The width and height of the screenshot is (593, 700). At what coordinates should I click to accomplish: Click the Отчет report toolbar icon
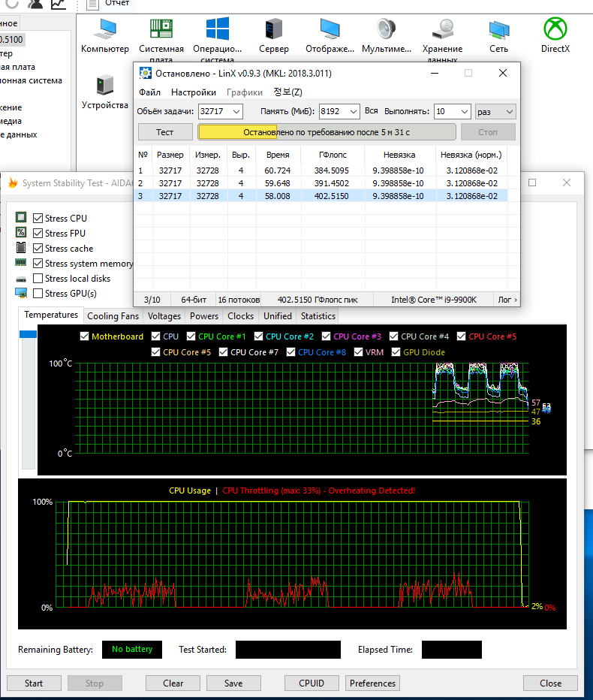(x=92, y=4)
